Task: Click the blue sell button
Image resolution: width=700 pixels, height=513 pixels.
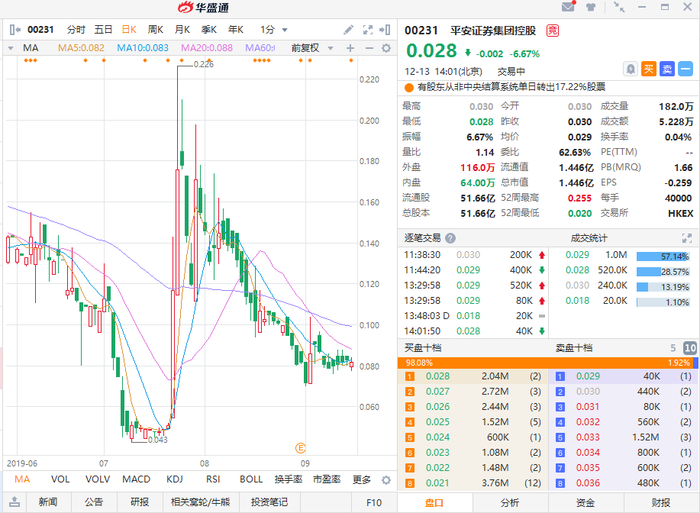Action: [667, 69]
